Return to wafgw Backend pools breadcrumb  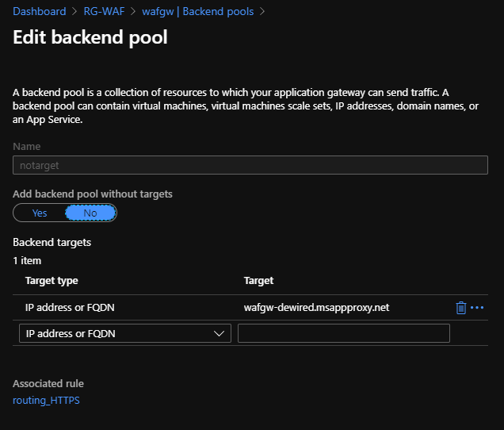[x=198, y=12]
